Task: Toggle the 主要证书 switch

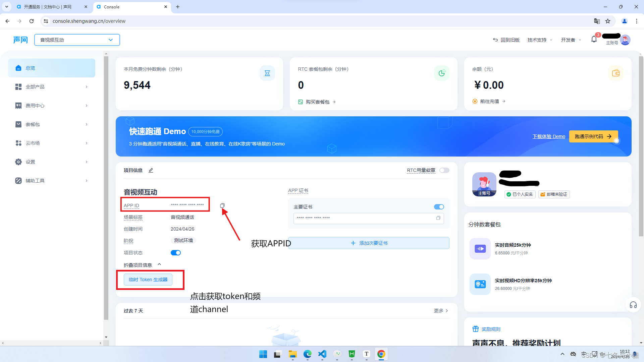Action: (x=439, y=207)
